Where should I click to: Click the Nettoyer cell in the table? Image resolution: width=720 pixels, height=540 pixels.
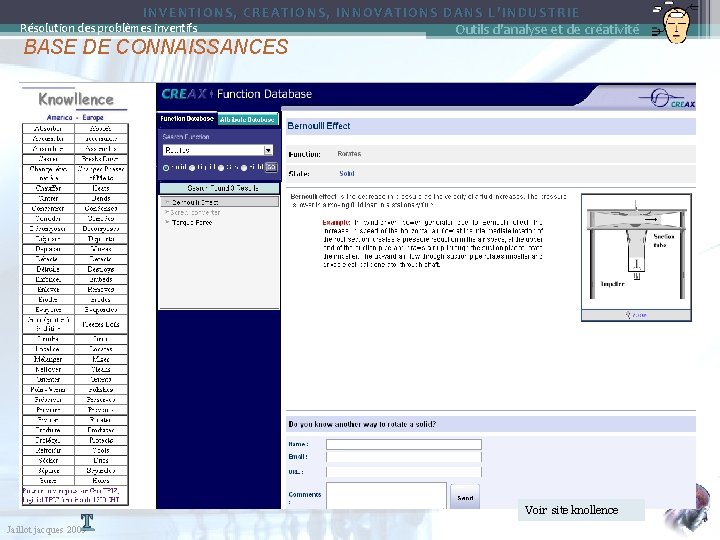(x=48, y=369)
